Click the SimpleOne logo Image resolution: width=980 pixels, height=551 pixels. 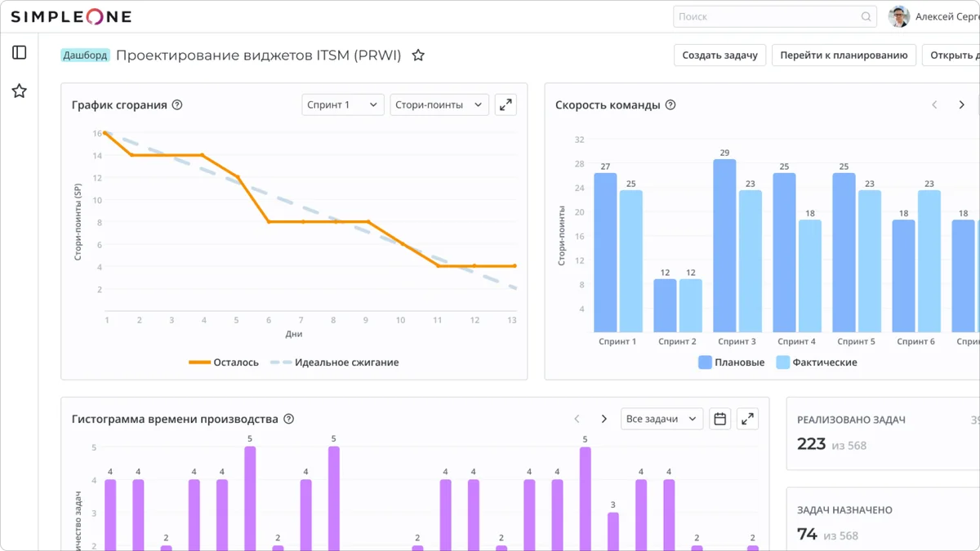[x=71, y=16]
